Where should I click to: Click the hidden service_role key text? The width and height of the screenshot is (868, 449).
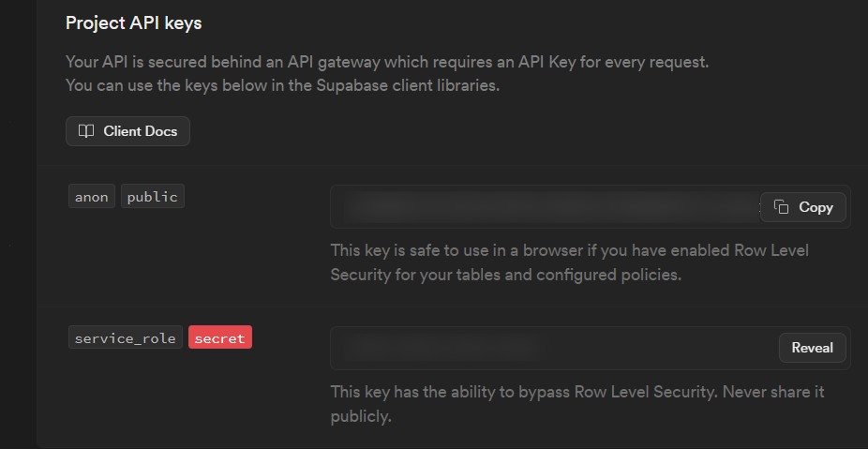pos(442,348)
